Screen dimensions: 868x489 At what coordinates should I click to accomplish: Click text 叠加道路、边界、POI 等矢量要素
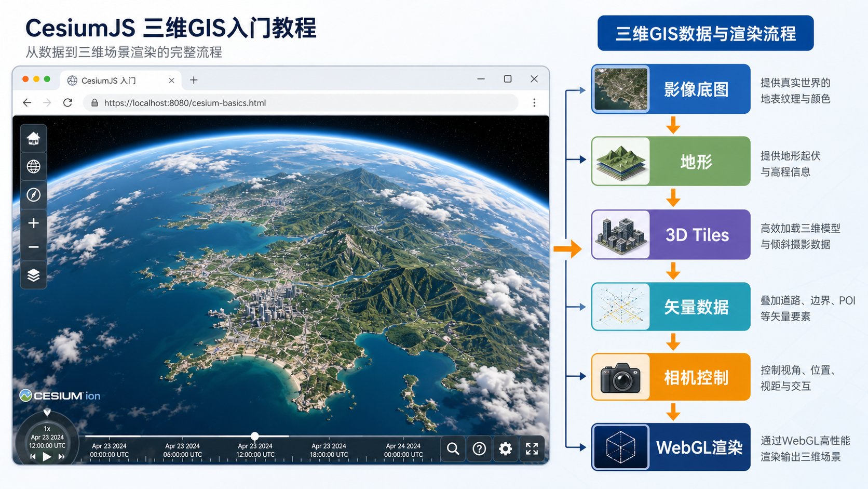click(x=808, y=308)
